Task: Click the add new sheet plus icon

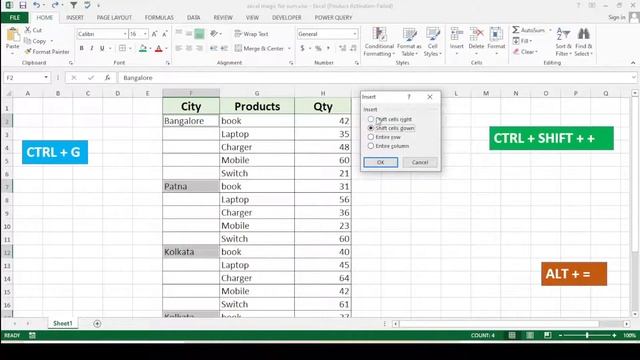Action: (97, 324)
